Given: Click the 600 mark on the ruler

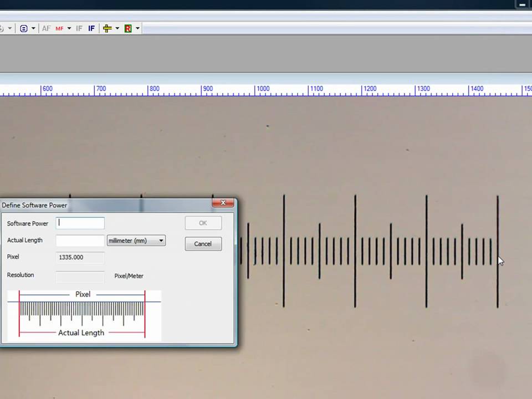Looking at the screenshot, I should tap(48, 89).
